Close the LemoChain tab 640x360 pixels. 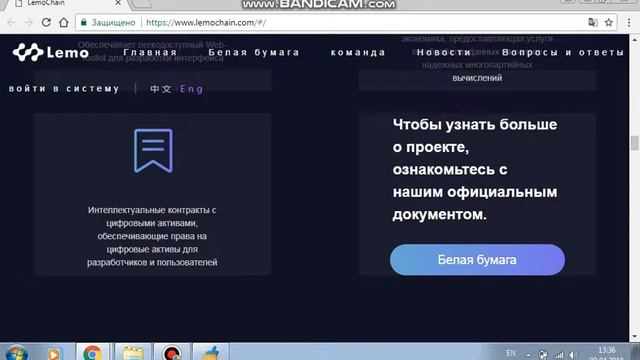[118, 3]
